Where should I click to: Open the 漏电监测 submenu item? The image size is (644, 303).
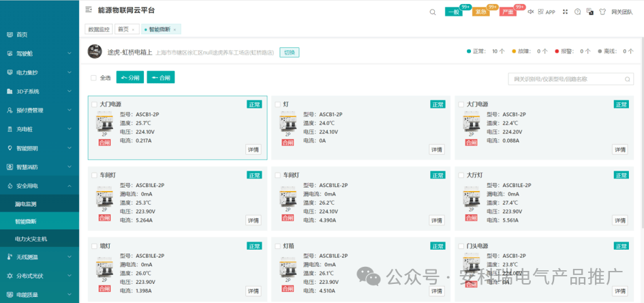pyautogui.click(x=40, y=204)
